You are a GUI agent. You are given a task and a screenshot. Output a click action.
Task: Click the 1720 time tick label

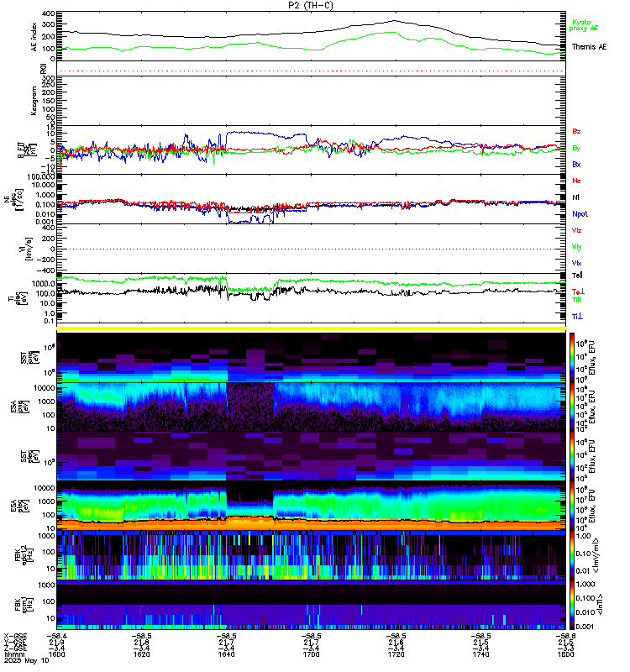(x=396, y=654)
